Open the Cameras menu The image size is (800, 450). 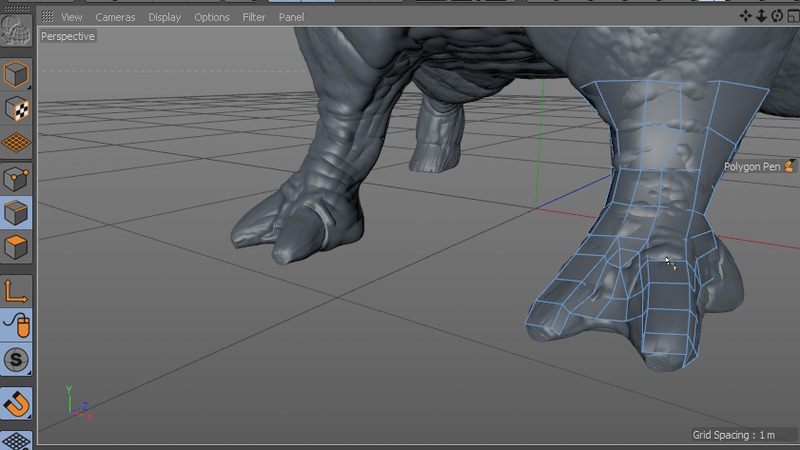[x=115, y=17]
